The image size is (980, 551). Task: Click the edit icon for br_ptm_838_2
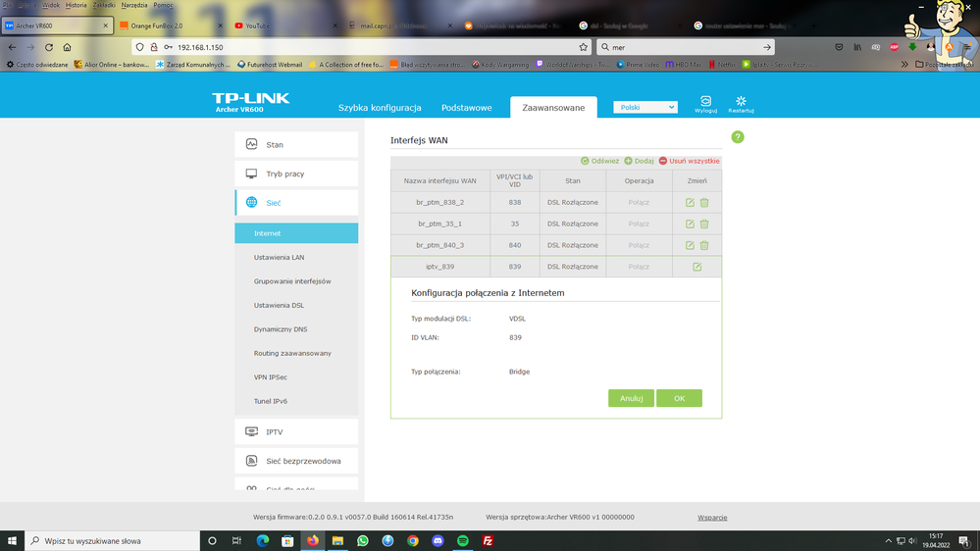pyautogui.click(x=690, y=203)
